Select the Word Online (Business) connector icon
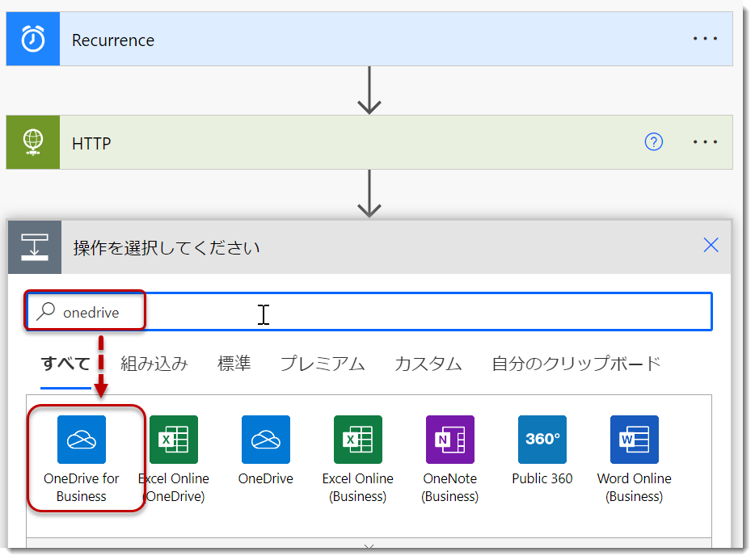Screen dimensions: 755x560 [634, 439]
